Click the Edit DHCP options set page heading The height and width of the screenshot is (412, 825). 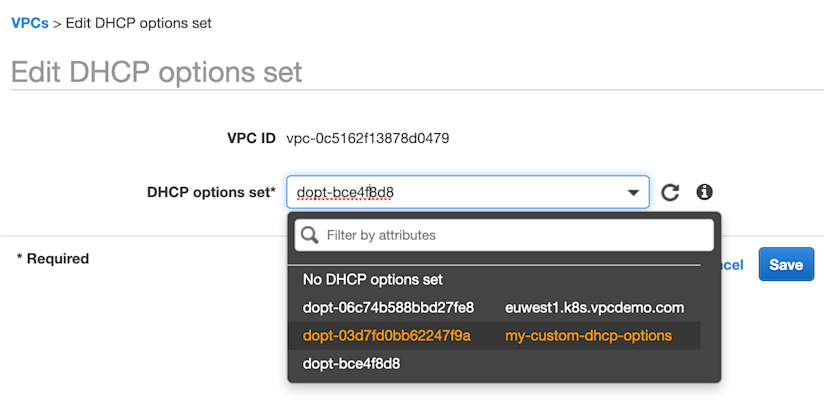(156, 72)
